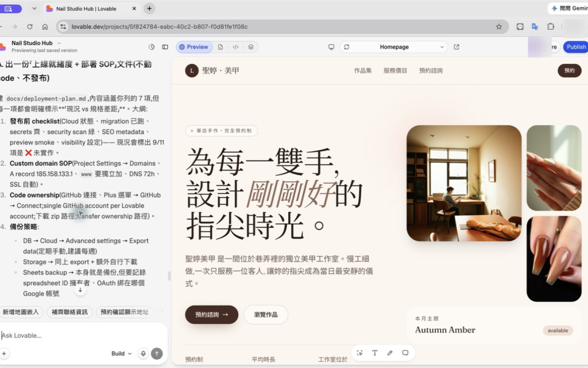Click the scroll to bottom arrow in chat
The image size is (588, 368).
(80, 290)
